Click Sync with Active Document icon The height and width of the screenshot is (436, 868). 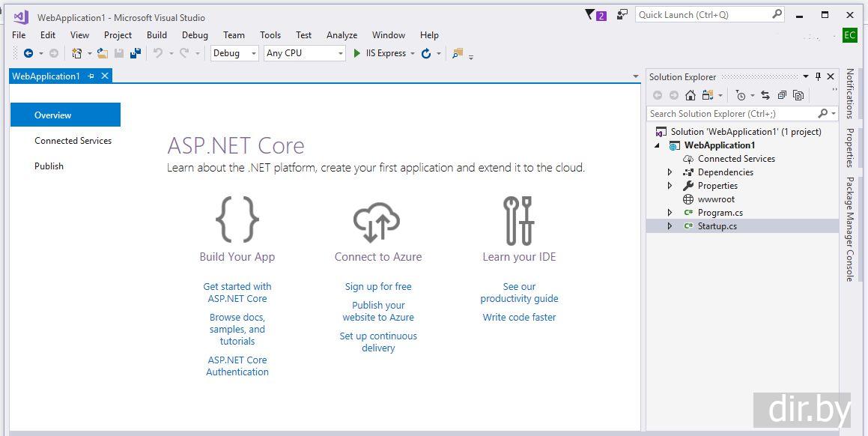tap(765, 95)
